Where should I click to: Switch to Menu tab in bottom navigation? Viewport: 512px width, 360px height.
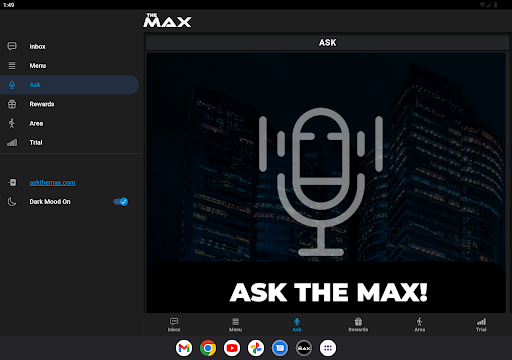pyautogui.click(x=235, y=325)
